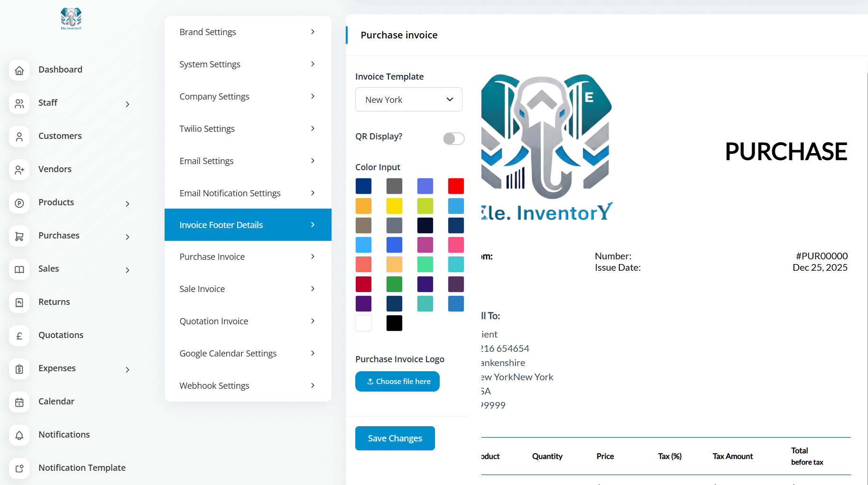Click the Staff people icon
The image size is (868, 485).
coord(19,103)
